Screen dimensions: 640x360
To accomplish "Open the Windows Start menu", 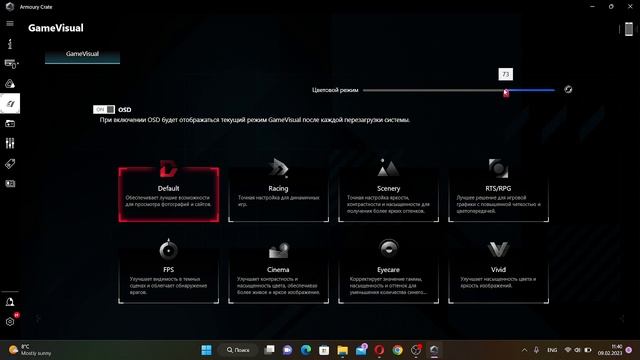I will pyautogui.click(x=207, y=350).
